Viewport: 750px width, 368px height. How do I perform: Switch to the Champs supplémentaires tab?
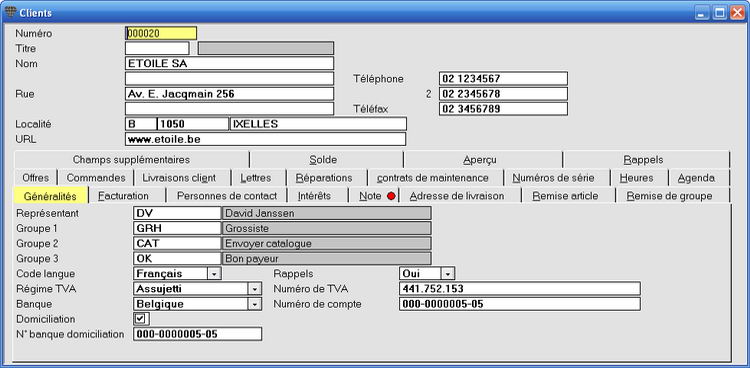coord(132,160)
